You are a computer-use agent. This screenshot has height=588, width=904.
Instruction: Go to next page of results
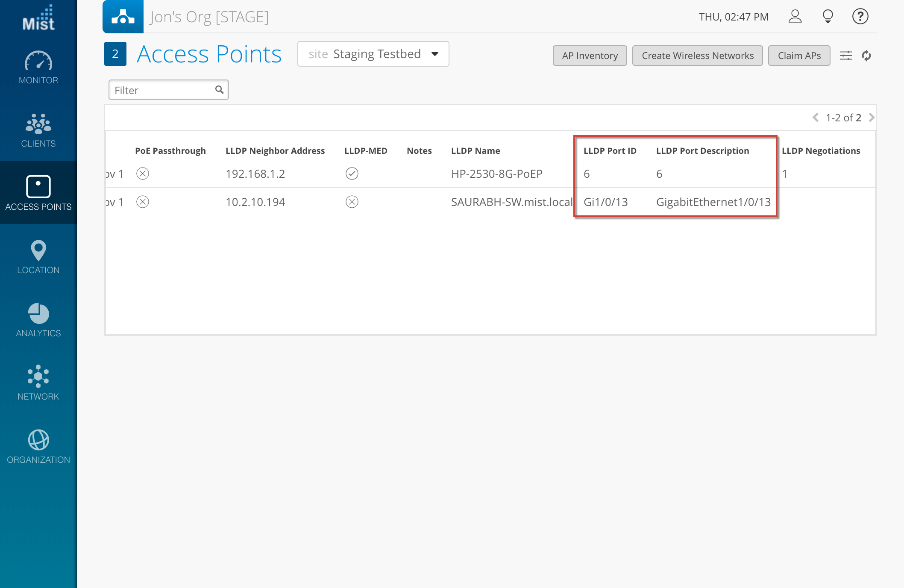(872, 118)
